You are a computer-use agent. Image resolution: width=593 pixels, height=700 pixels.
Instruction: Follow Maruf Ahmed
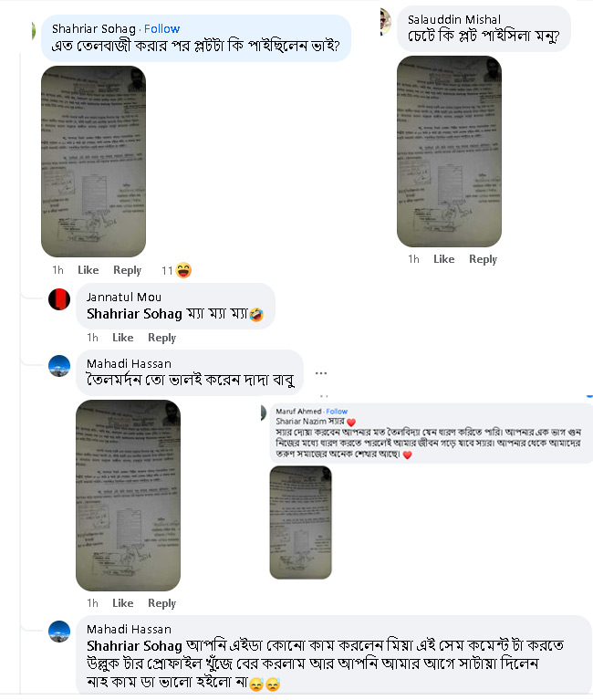pos(337,412)
